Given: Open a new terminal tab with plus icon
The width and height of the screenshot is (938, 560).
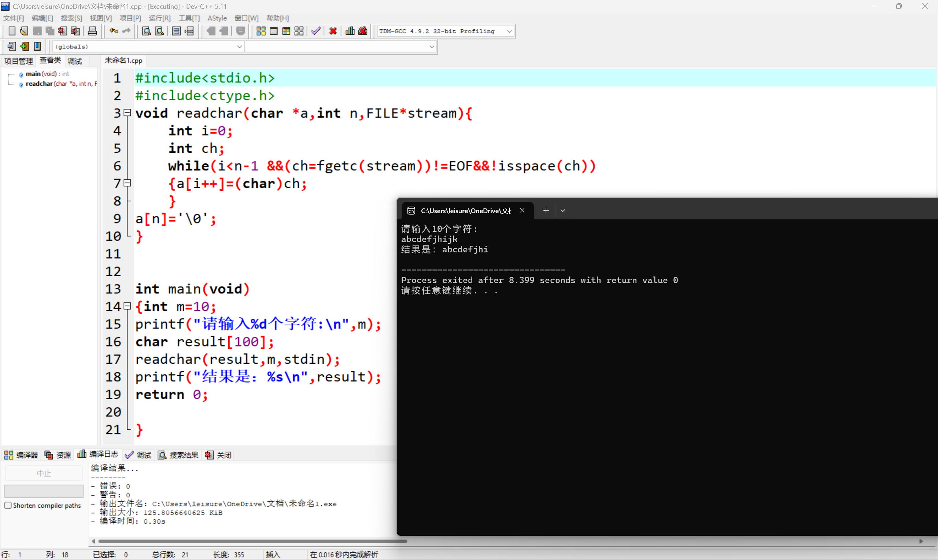Looking at the screenshot, I should (546, 210).
